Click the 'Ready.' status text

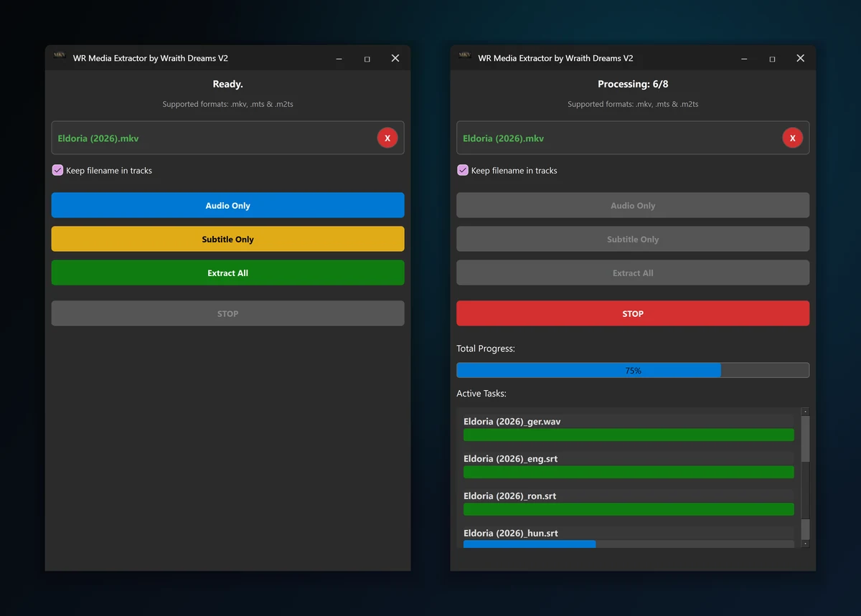[x=227, y=84]
